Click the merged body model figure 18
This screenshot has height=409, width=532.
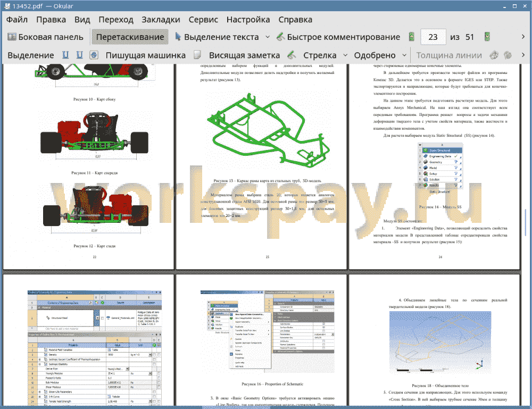tap(440, 343)
